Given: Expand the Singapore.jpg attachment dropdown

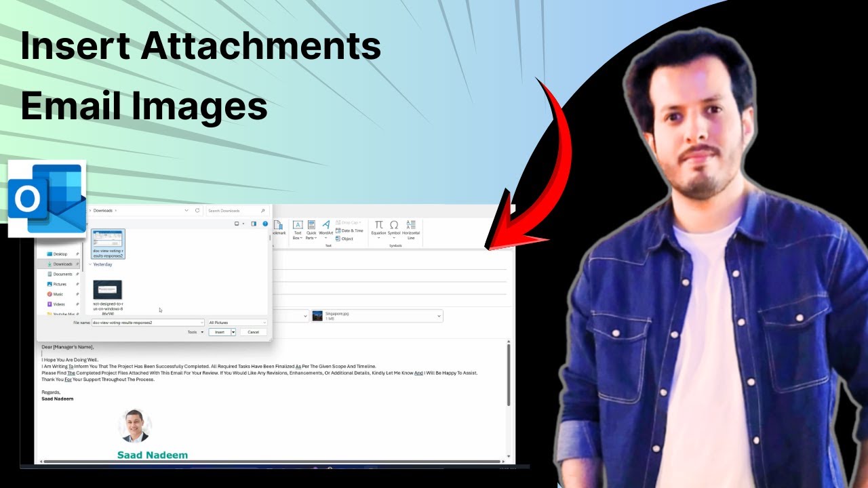Looking at the screenshot, I should 439,317.
